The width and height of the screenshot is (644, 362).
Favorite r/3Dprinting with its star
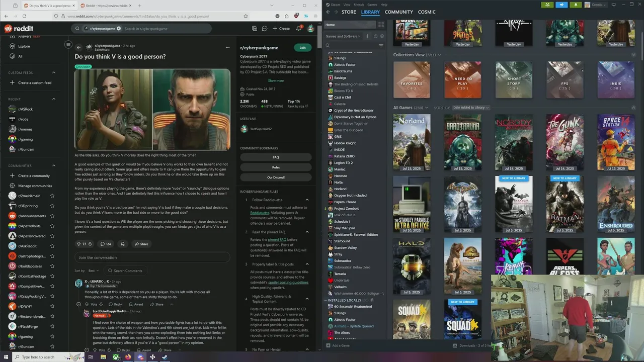click(x=52, y=206)
